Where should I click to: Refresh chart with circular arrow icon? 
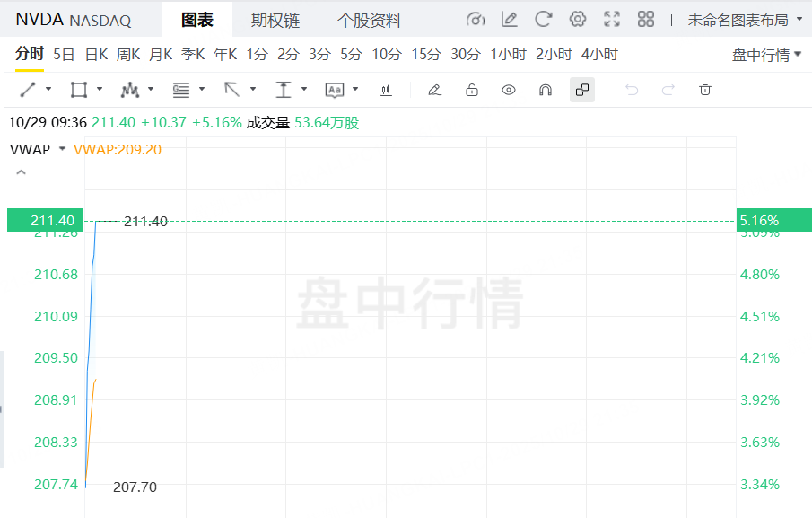pos(543,20)
